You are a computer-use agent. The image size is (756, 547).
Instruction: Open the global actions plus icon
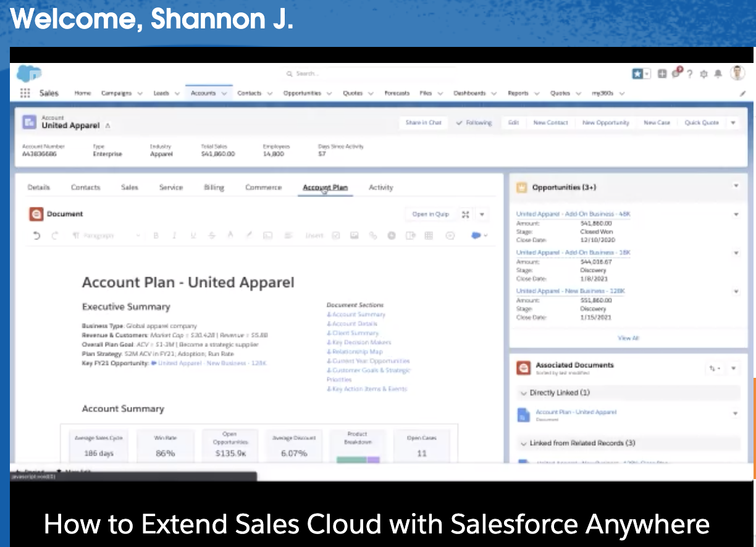661,73
